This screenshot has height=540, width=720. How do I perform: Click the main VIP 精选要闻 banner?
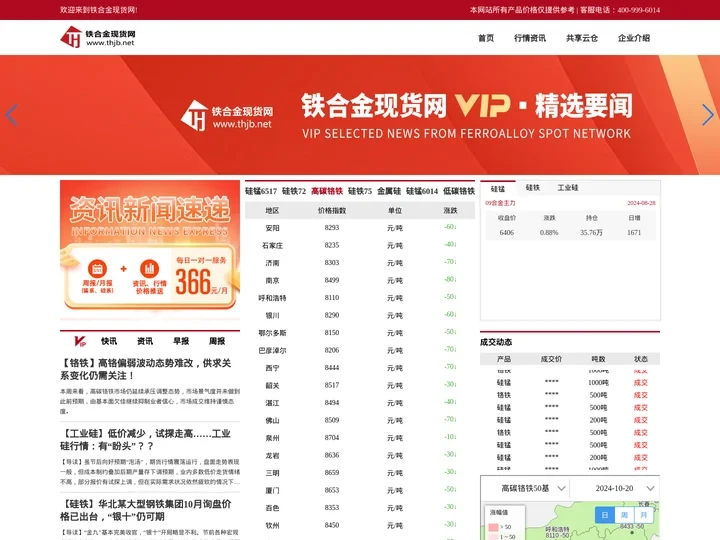coord(360,115)
